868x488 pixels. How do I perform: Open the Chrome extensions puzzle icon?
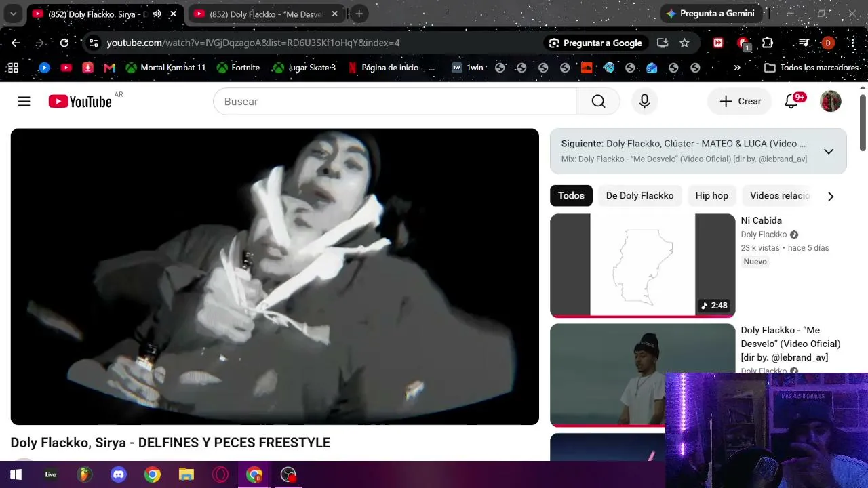point(768,43)
